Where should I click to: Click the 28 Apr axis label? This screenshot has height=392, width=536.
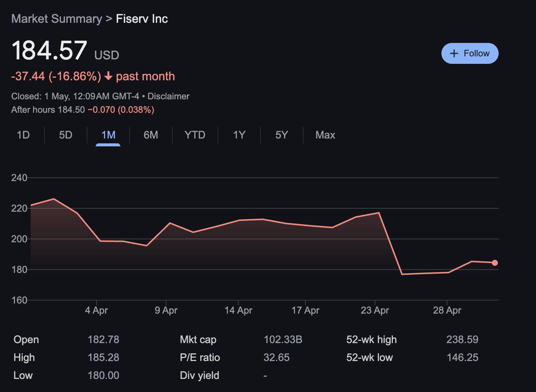coord(447,310)
